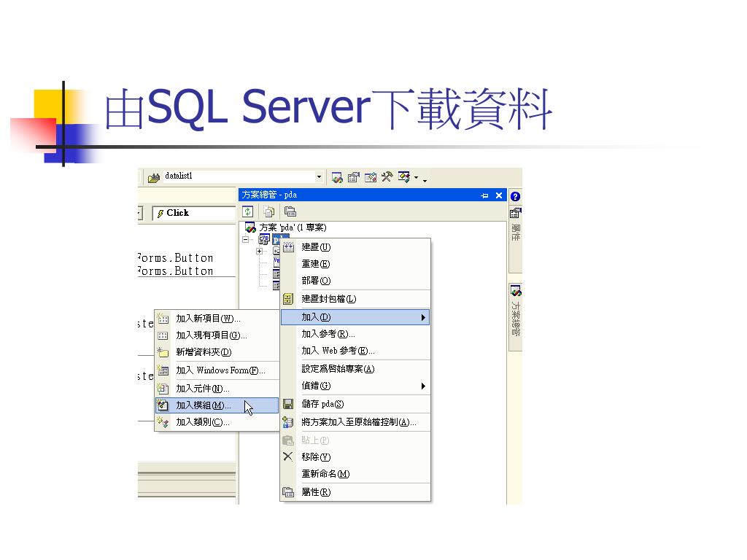
Task: Select the 方案 'pda' (1 專案) node
Action: (x=293, y=227)
